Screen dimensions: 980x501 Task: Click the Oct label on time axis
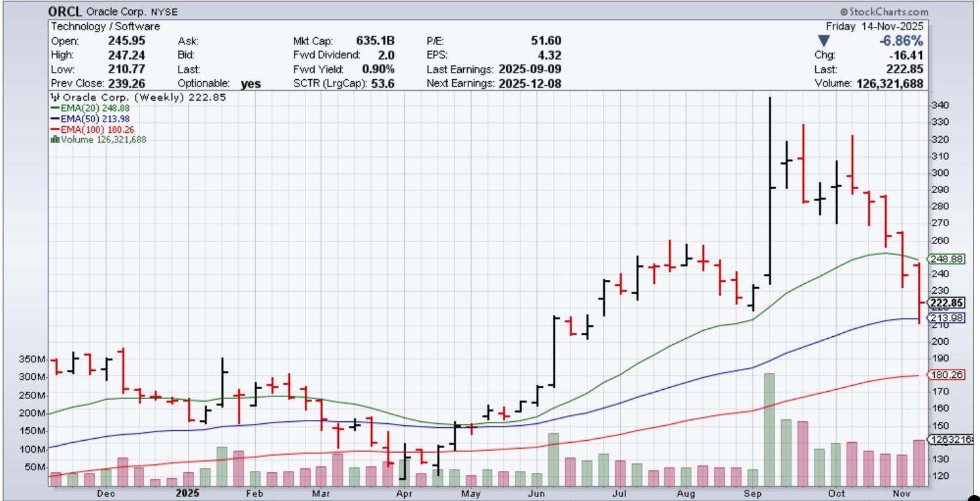pos(837,494)
